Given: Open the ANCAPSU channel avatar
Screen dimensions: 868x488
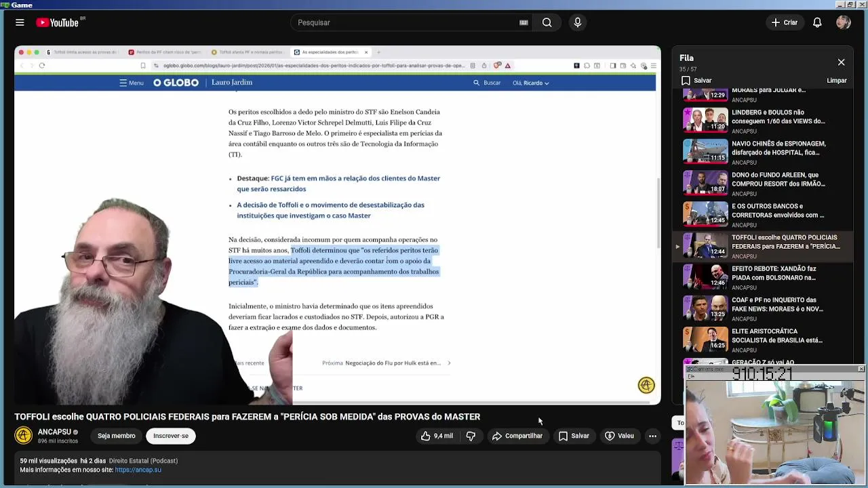Looking at the screenshot, I should 24,436.
